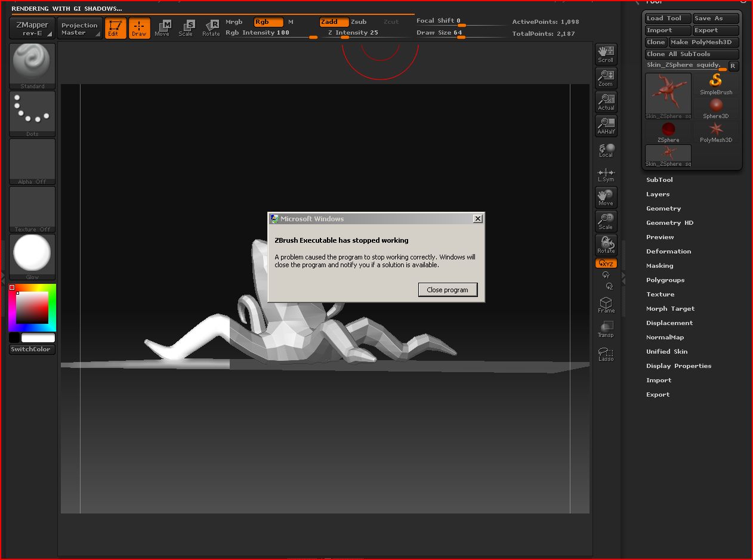This screenshot has height=560, width=753.
Task: Expand the Geometry sub-palette
Action: [x=663, y=208]
